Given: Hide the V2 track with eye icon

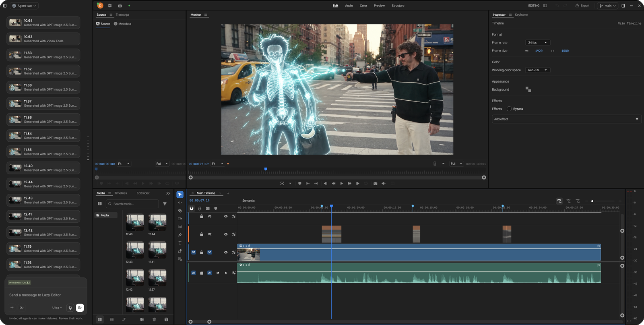Looking at the screenshot, I should tap(226, 234).
